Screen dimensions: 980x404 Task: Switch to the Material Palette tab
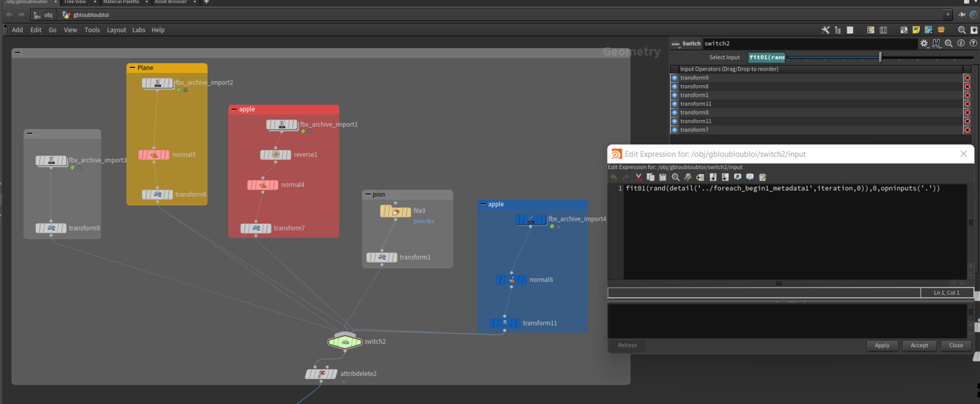[121, 2]
